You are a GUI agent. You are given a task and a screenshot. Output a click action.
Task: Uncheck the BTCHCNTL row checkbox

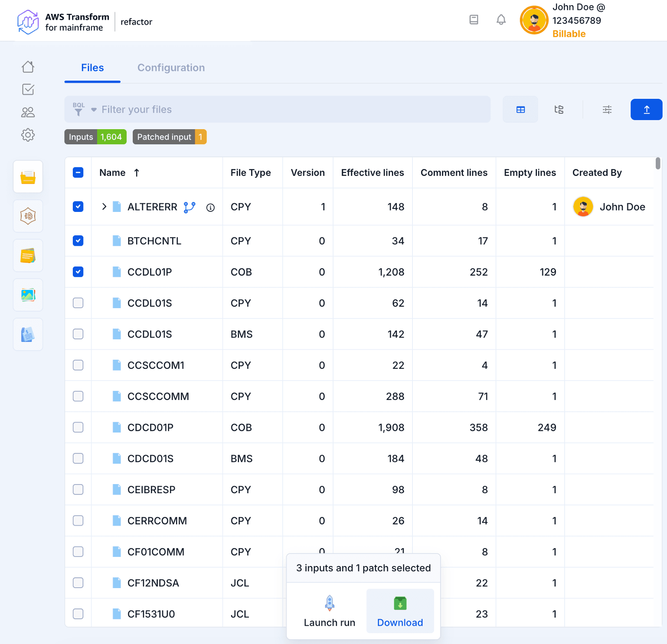click(x=78, y=241)
